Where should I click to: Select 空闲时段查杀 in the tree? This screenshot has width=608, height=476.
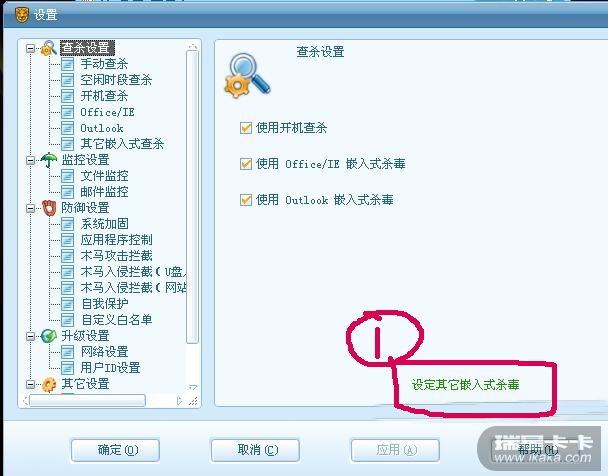[116, 80]
